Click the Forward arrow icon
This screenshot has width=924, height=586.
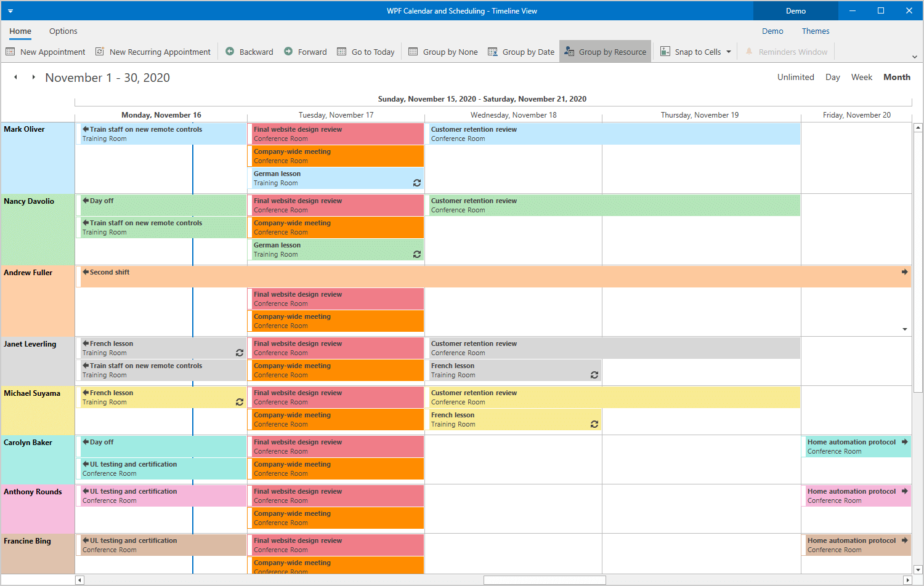pos(288,52)
